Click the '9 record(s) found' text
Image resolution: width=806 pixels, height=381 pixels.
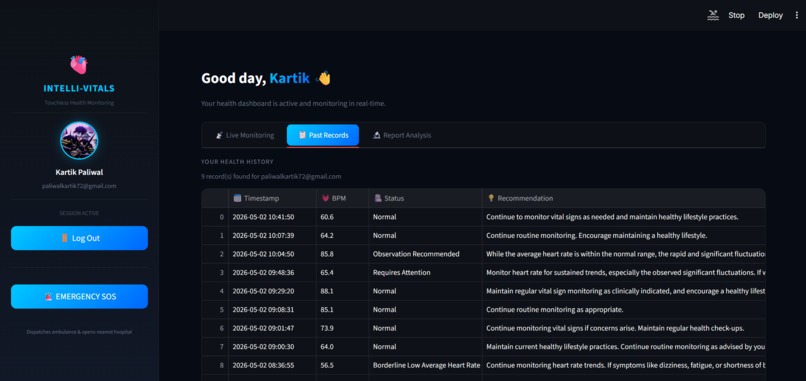271,176
